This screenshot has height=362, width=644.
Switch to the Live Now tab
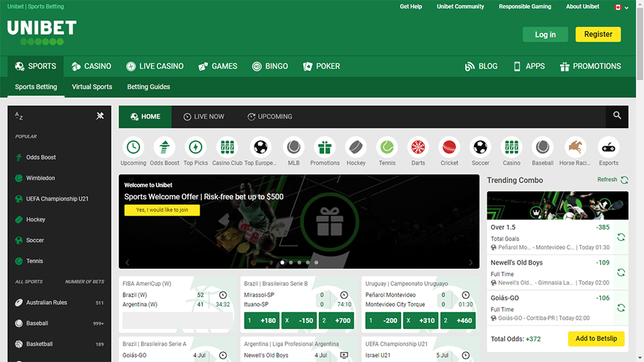204,117
